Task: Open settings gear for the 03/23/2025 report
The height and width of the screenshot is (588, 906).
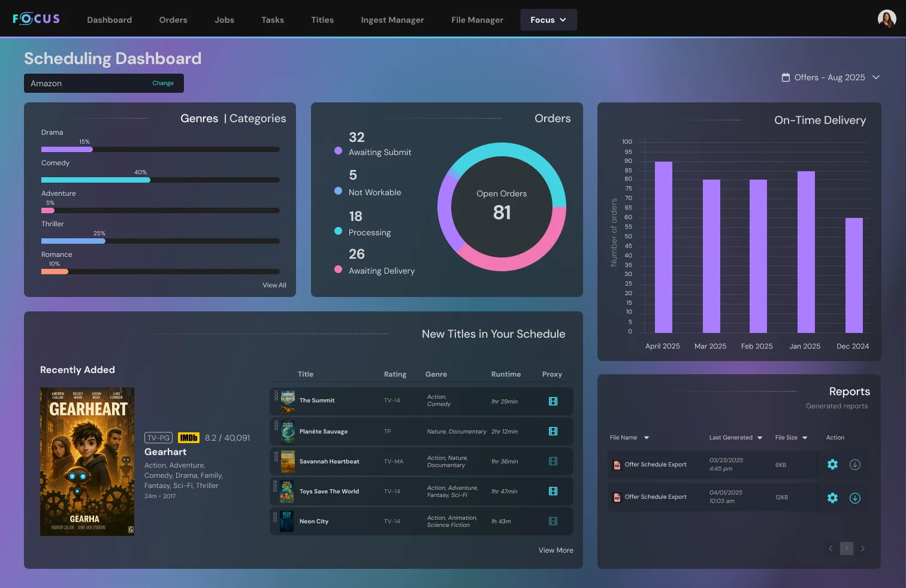Action: click(832, 465)
